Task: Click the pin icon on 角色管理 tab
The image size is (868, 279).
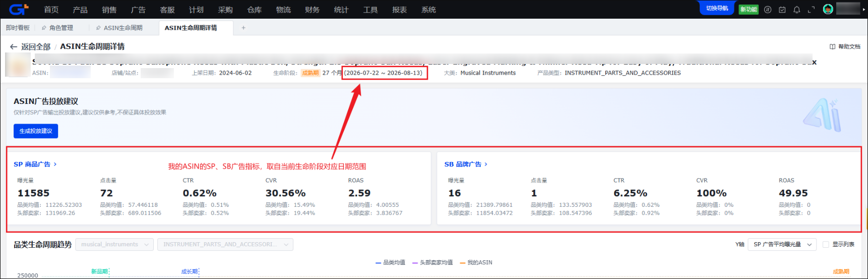Action: coord(44,28)
